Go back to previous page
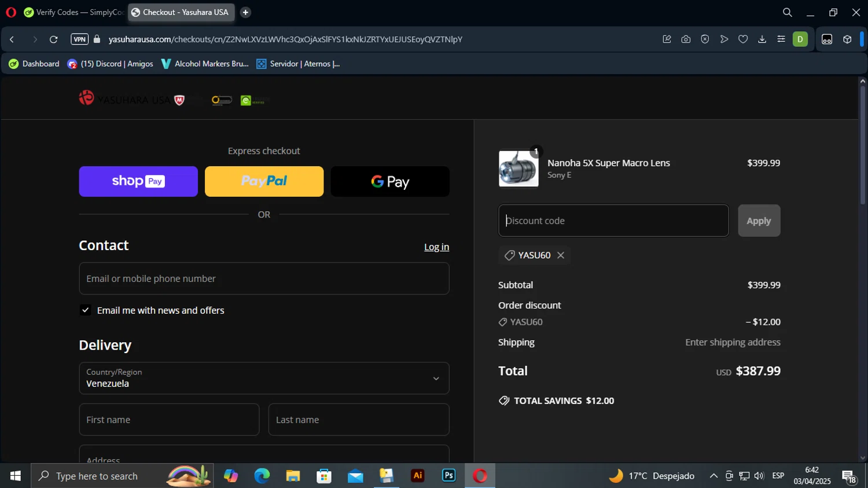The image size is (868, 488). coord(12,39)
